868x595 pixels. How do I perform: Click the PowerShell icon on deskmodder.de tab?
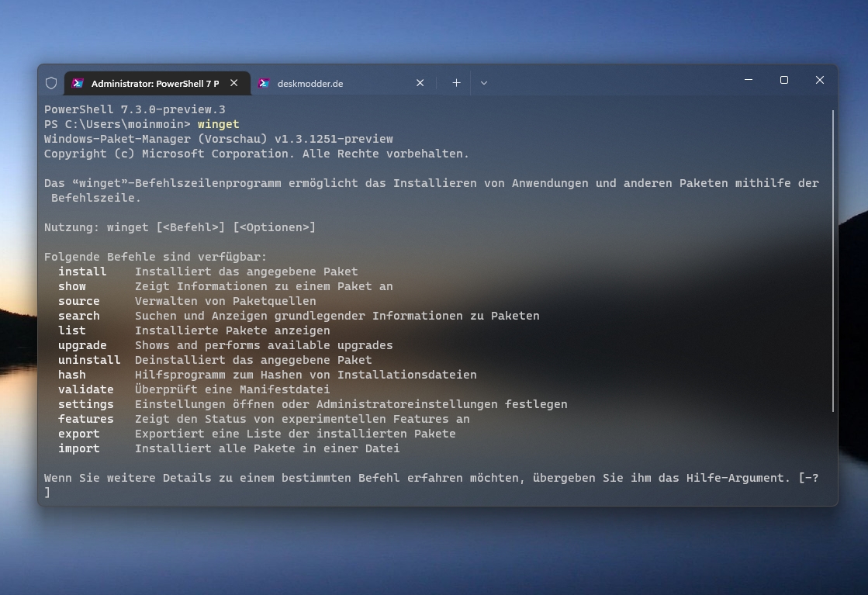pos(264,83)
